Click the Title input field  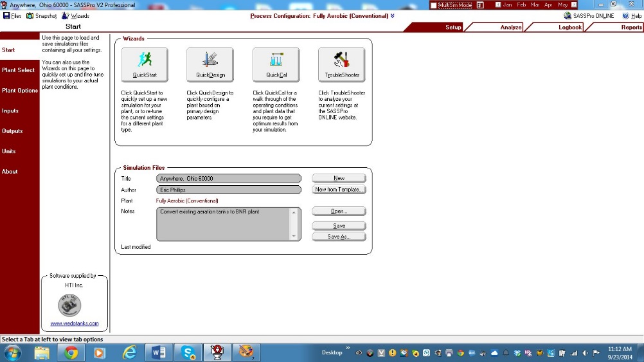coord(228,179)
